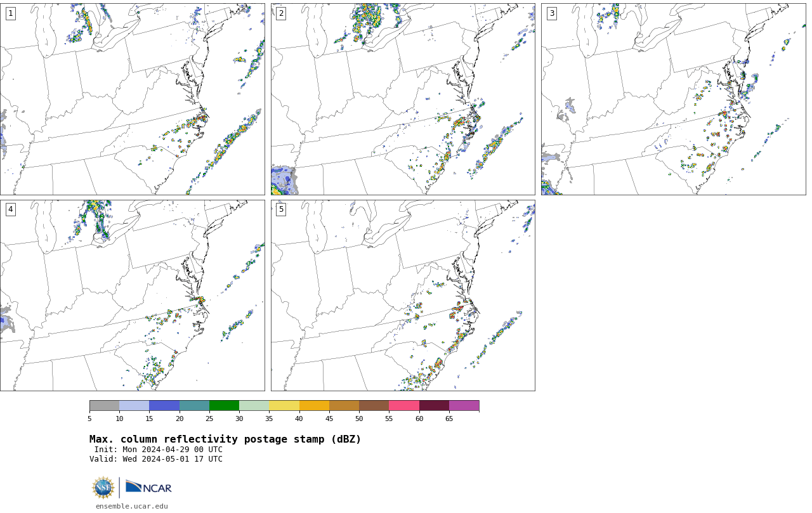Click the tan 45-50 dBZ swatch
Image resolution: width=812 pixels, height=513 pixels.
tap(344, 406)
